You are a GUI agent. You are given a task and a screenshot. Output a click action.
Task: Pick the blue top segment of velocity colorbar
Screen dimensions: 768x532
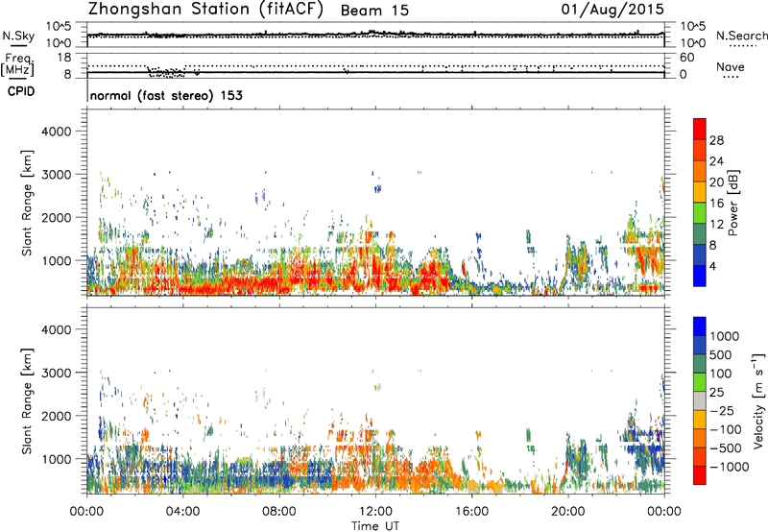point(700,326)
